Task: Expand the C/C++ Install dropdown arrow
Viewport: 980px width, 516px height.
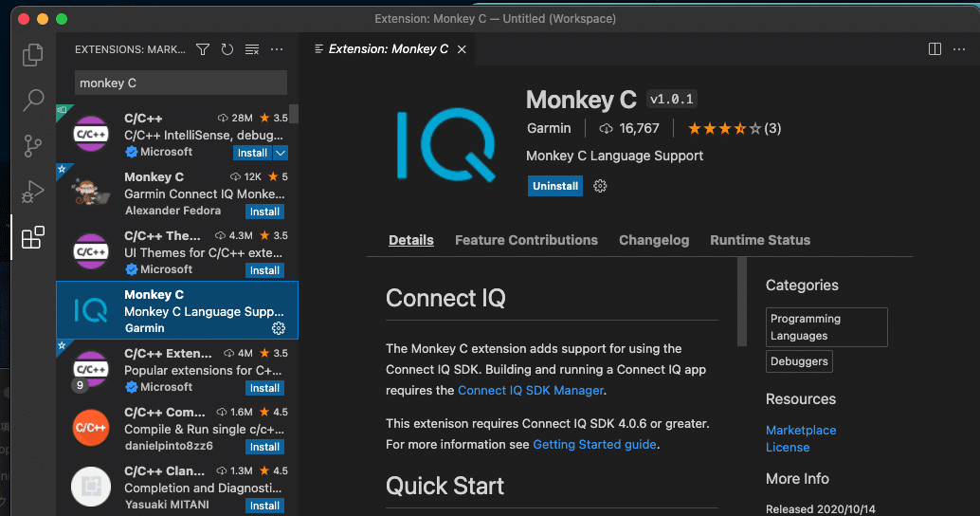Action: pyautogui.click(x=281, y=153)
